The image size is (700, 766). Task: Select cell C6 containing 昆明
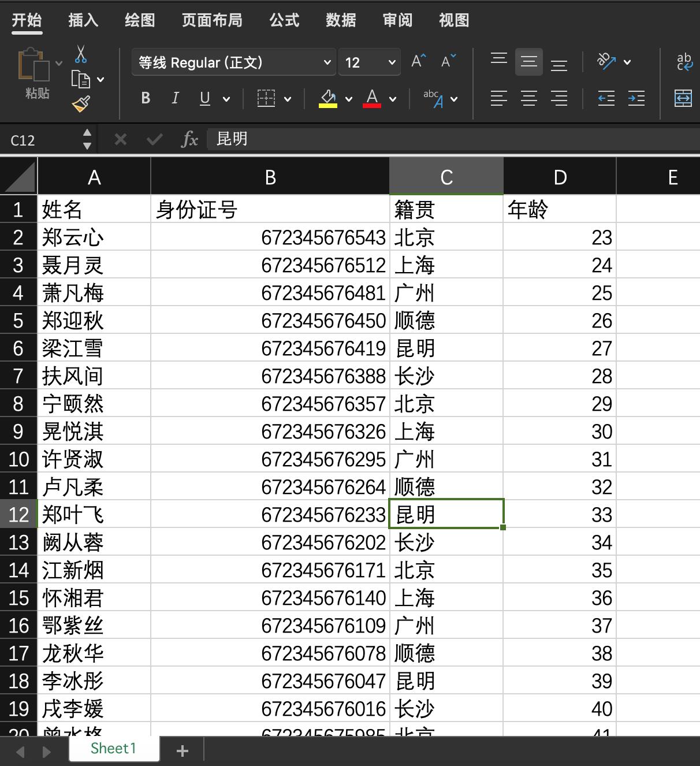(446, 348)
